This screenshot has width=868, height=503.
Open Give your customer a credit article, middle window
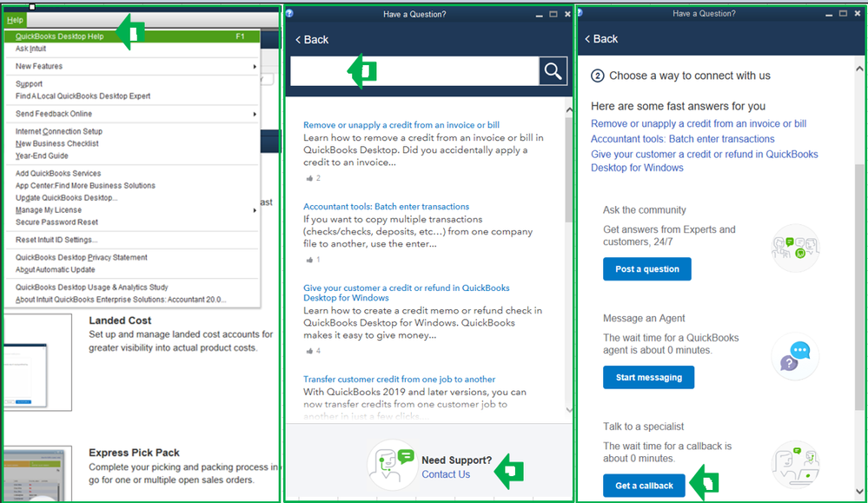407,293
